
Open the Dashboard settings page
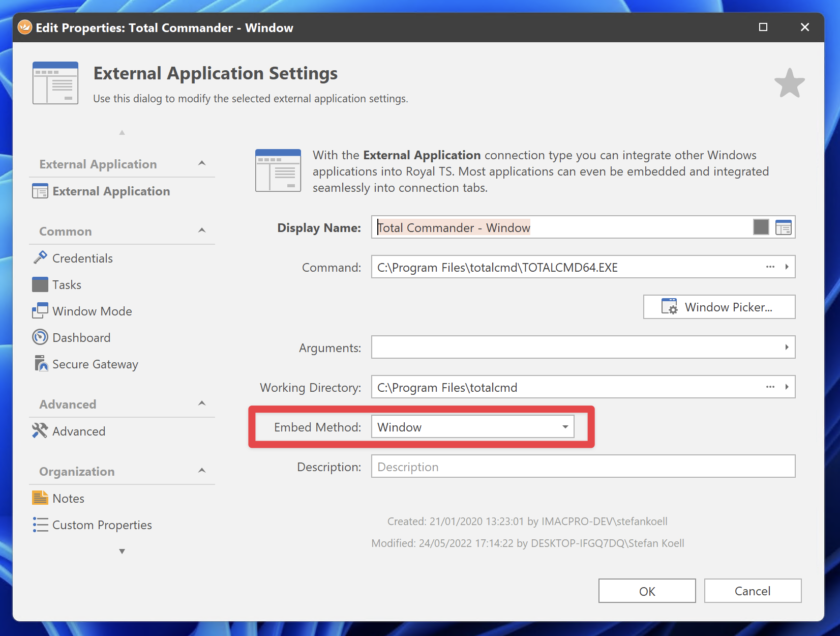81,338
